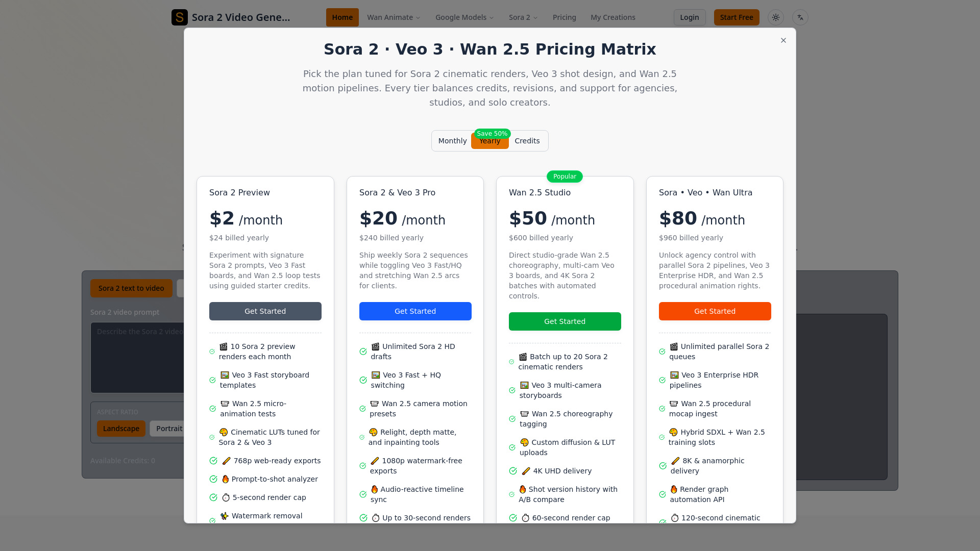Image resolution: width=980 pixels, height=551 pixels.
Task: Toggle light theme using the sun icon
Action: 775,17
